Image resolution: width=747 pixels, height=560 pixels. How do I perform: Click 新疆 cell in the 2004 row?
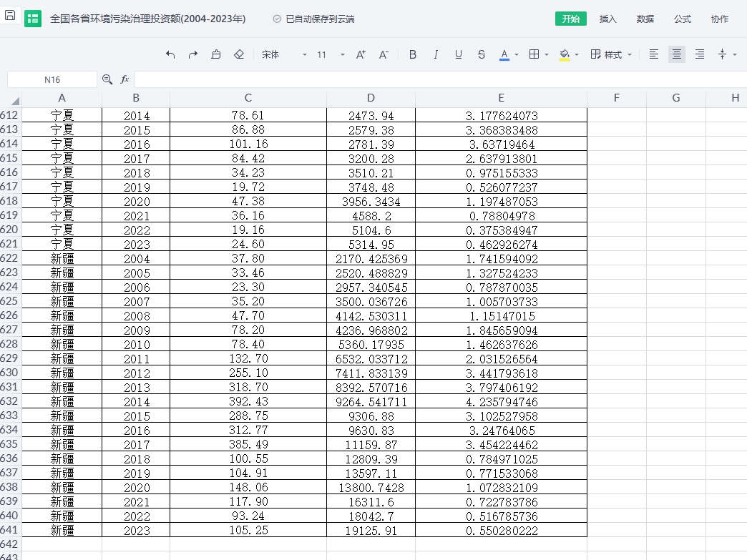(x=62, y=258)
